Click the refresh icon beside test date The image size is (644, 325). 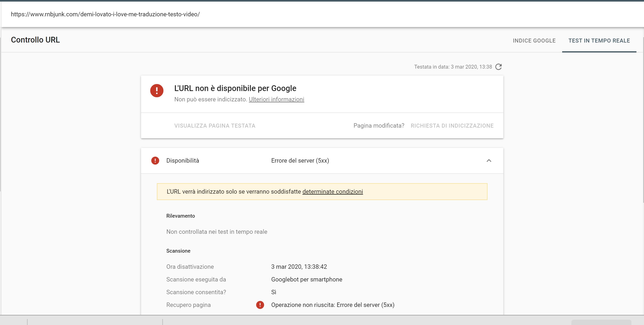click(x=499, y=67)
